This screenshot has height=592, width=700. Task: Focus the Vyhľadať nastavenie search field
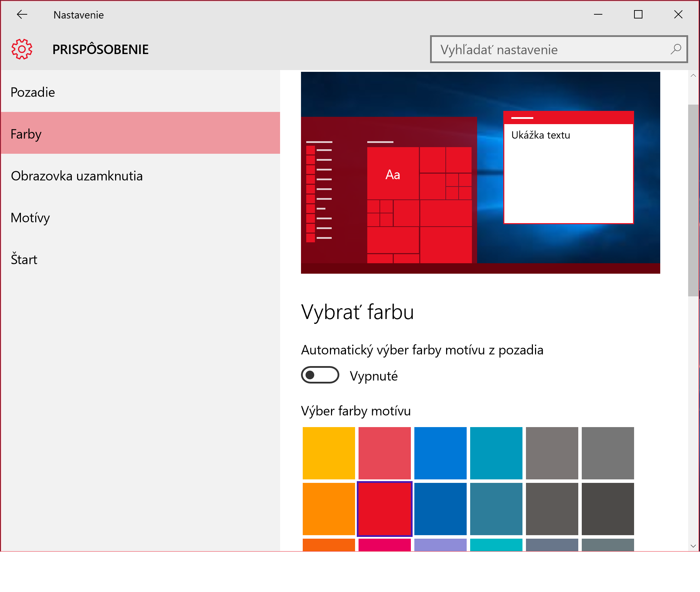(x=559, y=49)
